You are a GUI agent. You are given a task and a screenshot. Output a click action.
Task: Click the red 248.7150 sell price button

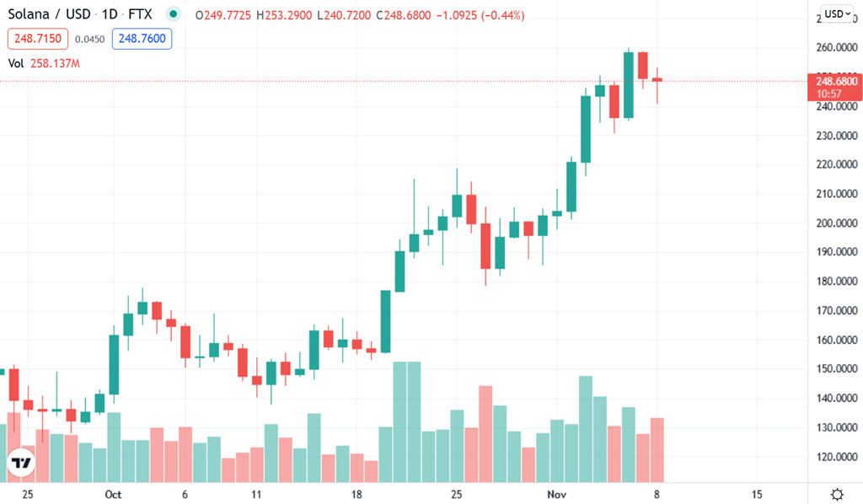tap(38, 39)
